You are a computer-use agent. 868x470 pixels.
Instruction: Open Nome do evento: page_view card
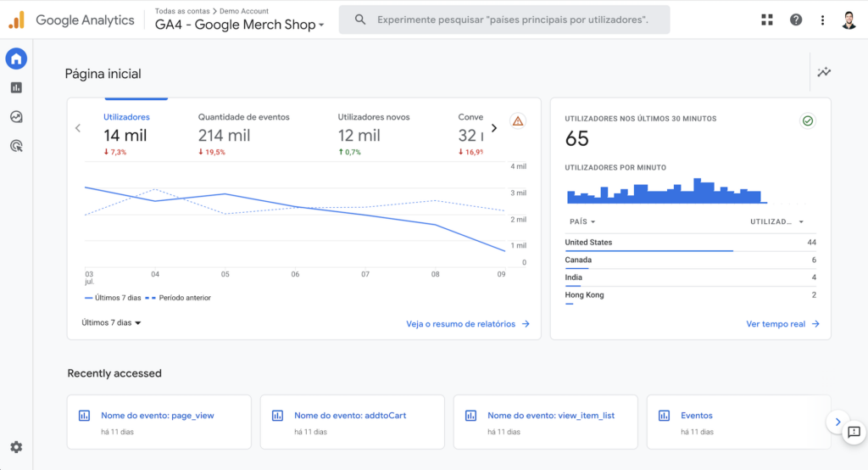[159, 422]
